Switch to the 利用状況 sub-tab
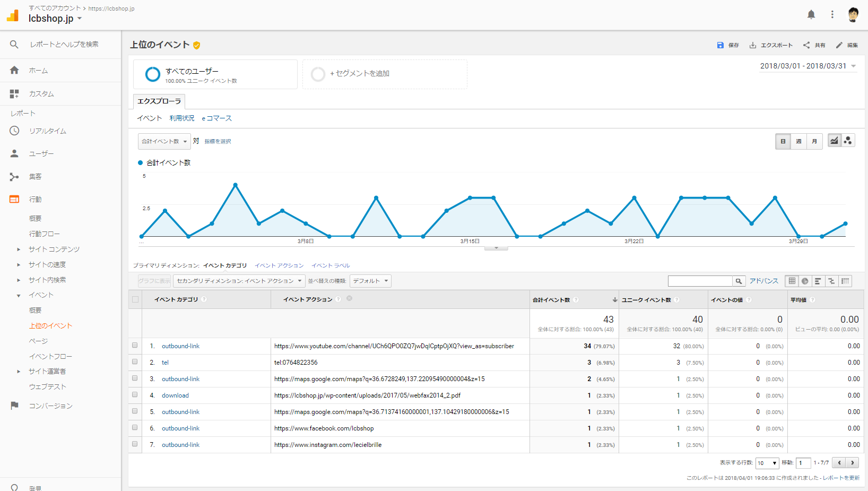This screenshot has height=491, width=868. [x=182, y=118]
